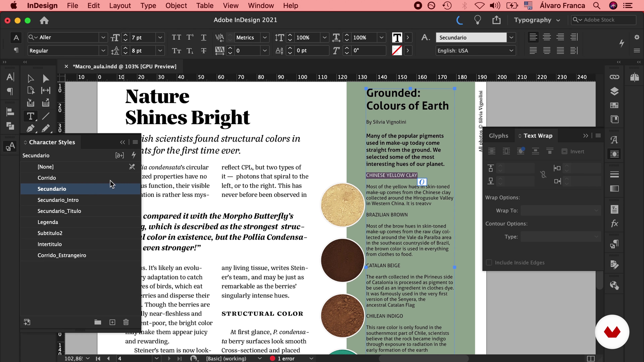Open the font family Aller dropdown
644x362 pixels.
103,38
